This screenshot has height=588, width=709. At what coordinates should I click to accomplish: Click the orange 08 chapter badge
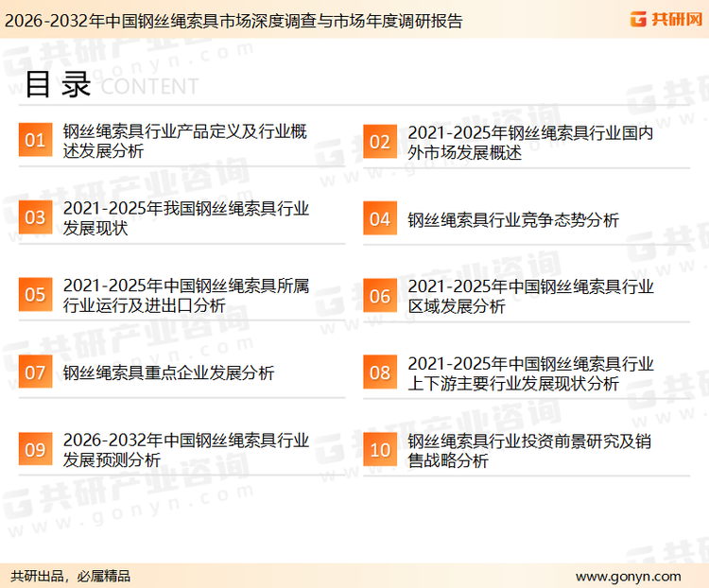(380, 372)
